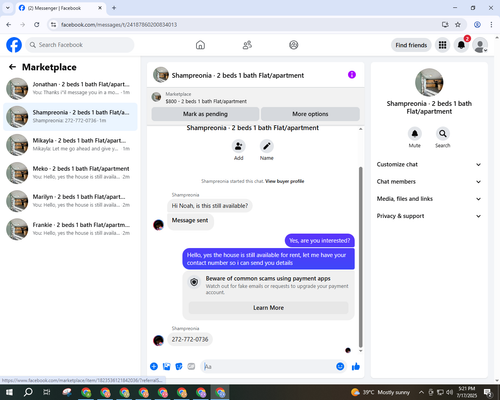Open more actions plus icon
Image resolution: width=500 pixels, height=400 pixels.
(154, 367)
